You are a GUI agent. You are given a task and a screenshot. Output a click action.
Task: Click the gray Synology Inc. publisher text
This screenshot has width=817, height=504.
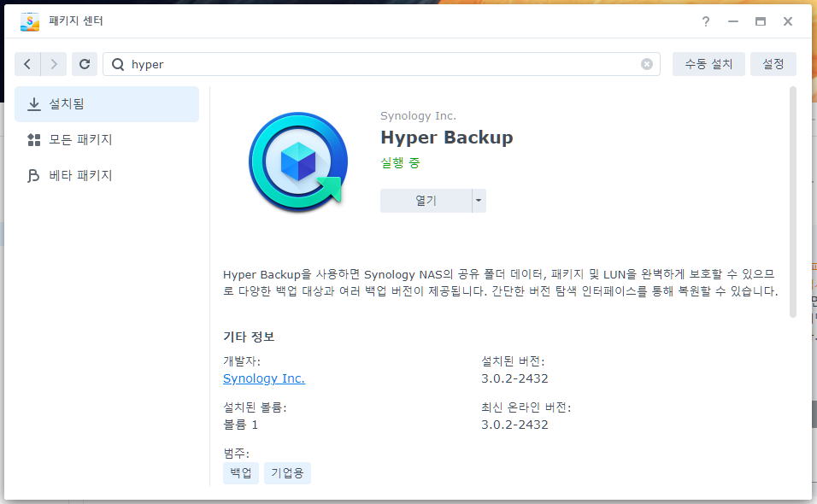coord(418,115)
